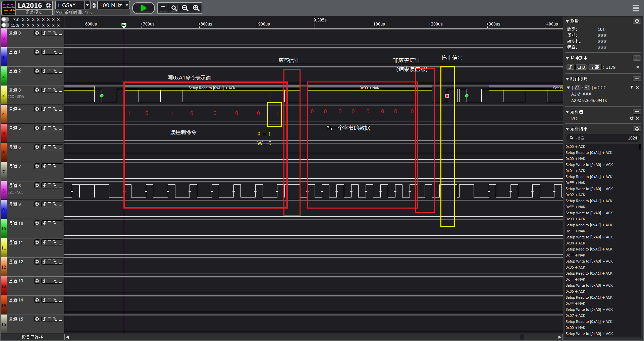Viewport: 644px width, 341px height.
Task: Select the A2 time marker on ruler
Action: [x=124, y=25]
